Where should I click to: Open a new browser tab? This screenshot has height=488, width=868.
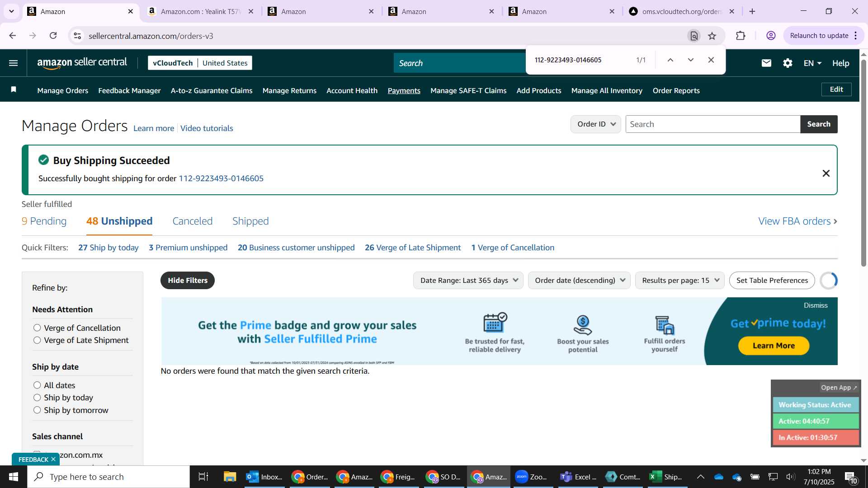tap(752, 11)
